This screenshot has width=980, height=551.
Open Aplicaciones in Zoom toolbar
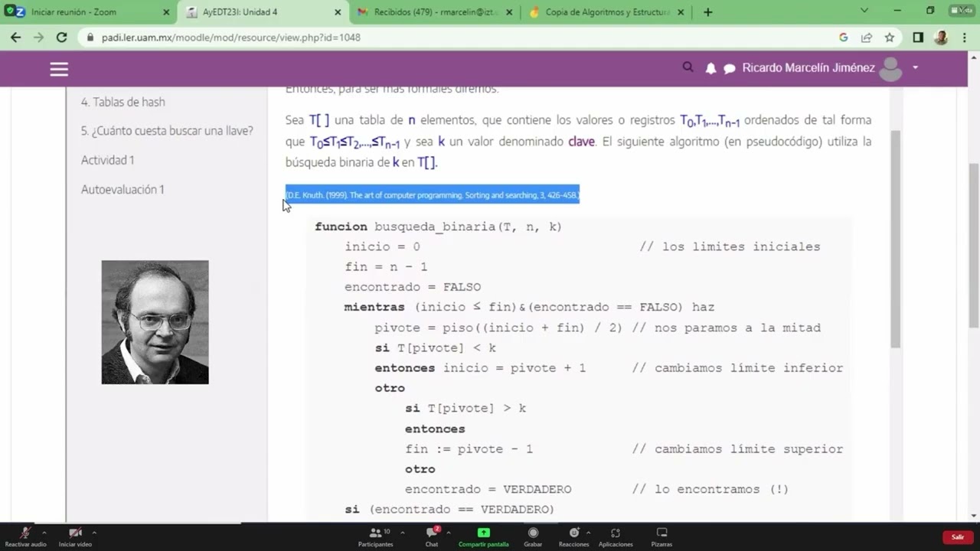[616, 536]
